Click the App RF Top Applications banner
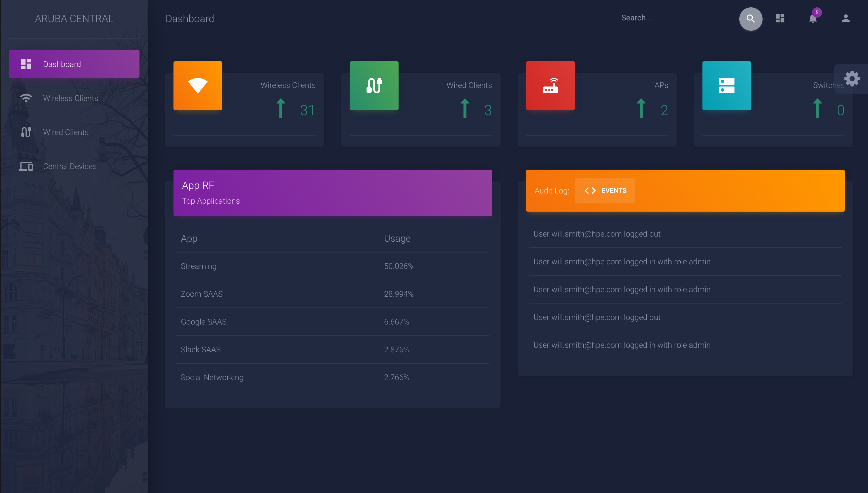The image size is (868, 493). tap(333, 193)
